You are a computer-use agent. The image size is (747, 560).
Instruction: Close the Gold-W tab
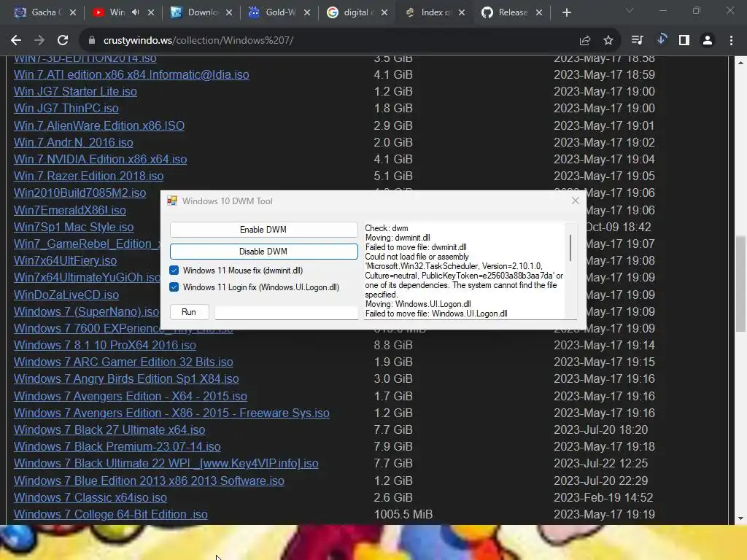307,13
